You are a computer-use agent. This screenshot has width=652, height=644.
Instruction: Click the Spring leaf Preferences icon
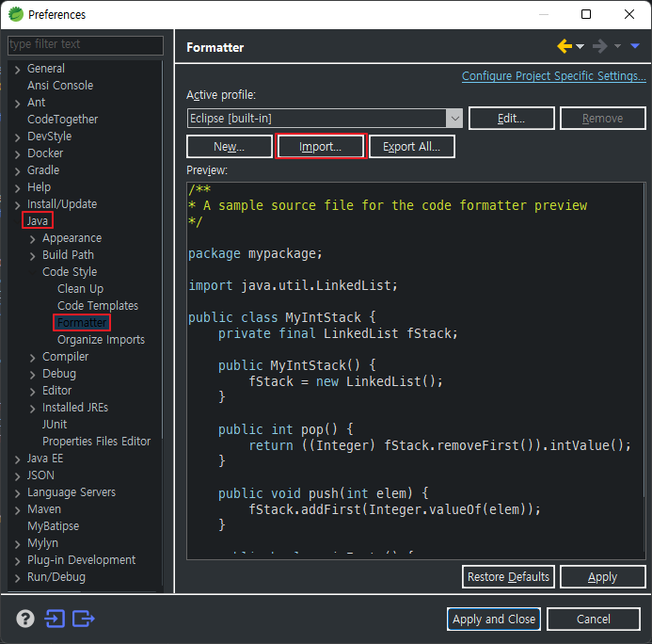point(16,14)
